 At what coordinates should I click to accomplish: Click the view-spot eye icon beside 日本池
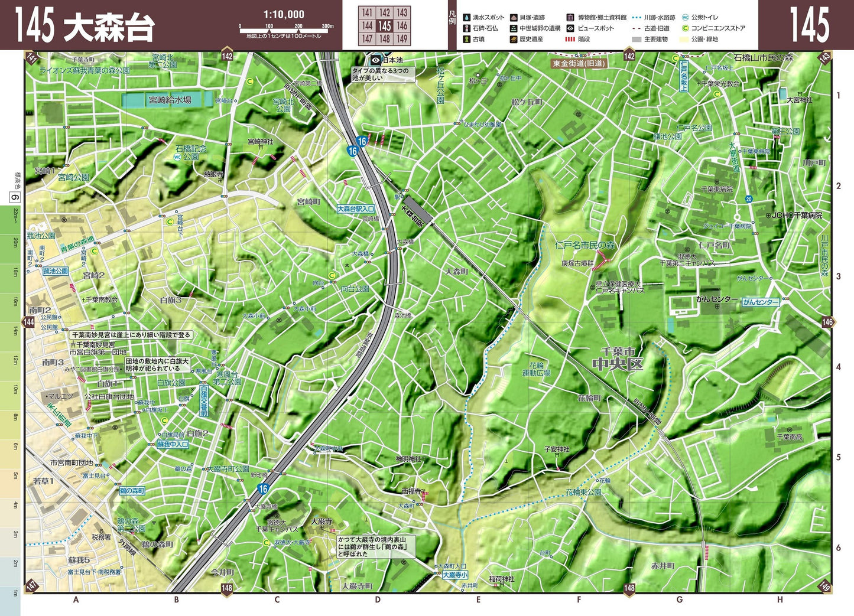375,60
